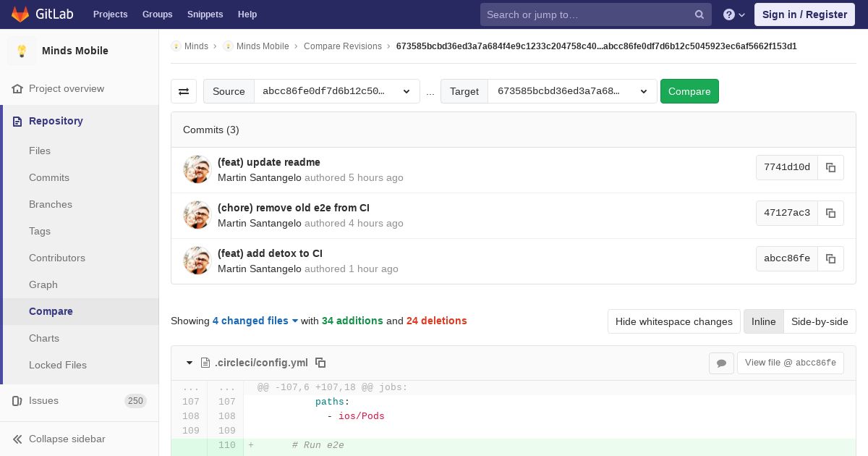Screen dimensions: 868x456
Task: Click Minds Mobile project title in sidebar
Action: [75, 51]
